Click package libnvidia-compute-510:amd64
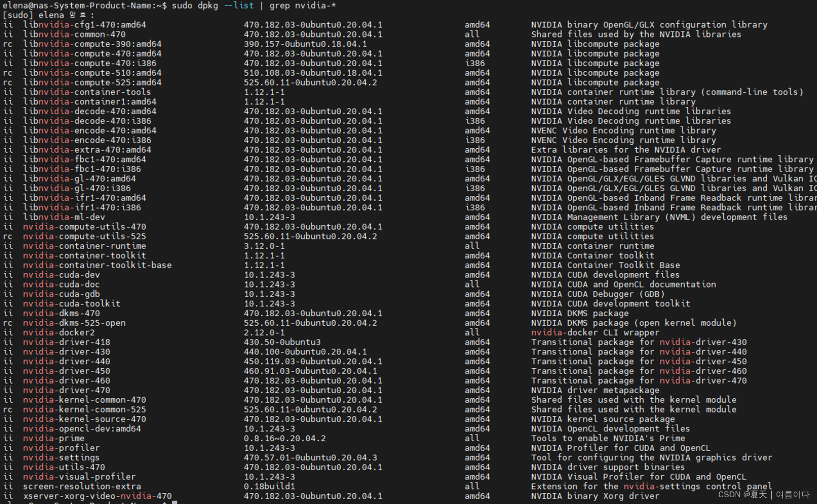 pos(92,73)
